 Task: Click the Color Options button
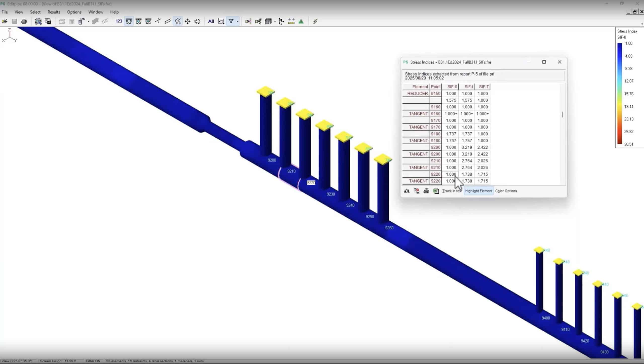tap(506, 191)
